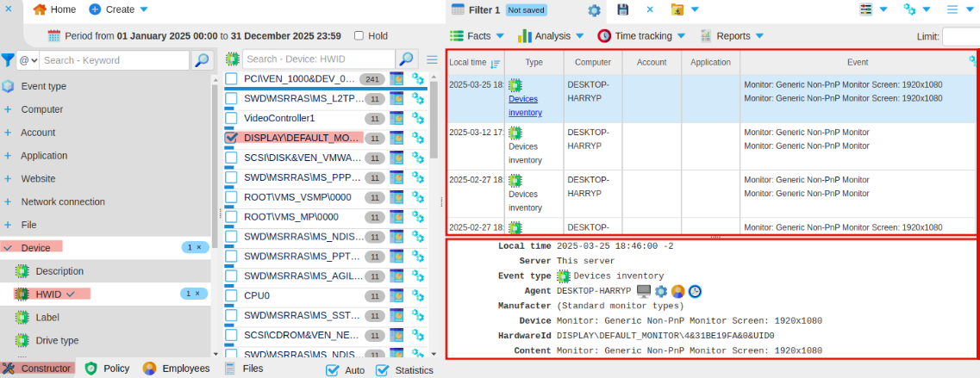Save the filter with the floppy disk icon
The height and width of the screenshot is (378, 980).
tap(623, 9)
